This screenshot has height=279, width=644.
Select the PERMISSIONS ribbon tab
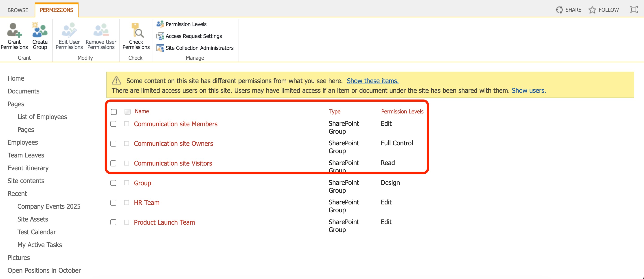click(57, 10)
